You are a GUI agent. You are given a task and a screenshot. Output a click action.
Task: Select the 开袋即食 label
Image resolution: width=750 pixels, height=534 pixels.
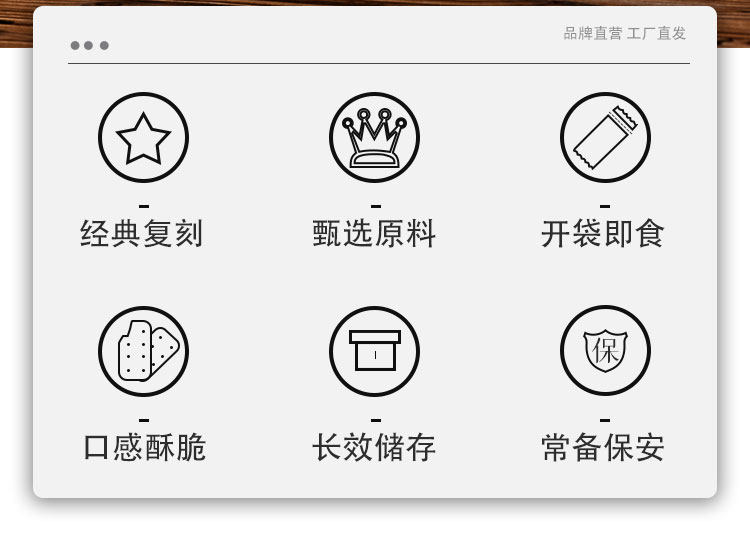pos(603,234)
